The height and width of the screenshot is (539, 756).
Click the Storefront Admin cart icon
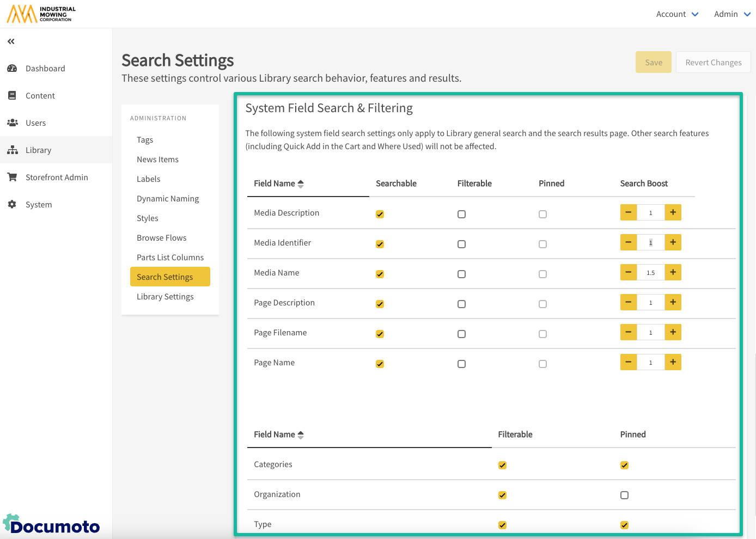tap(12, 177)
